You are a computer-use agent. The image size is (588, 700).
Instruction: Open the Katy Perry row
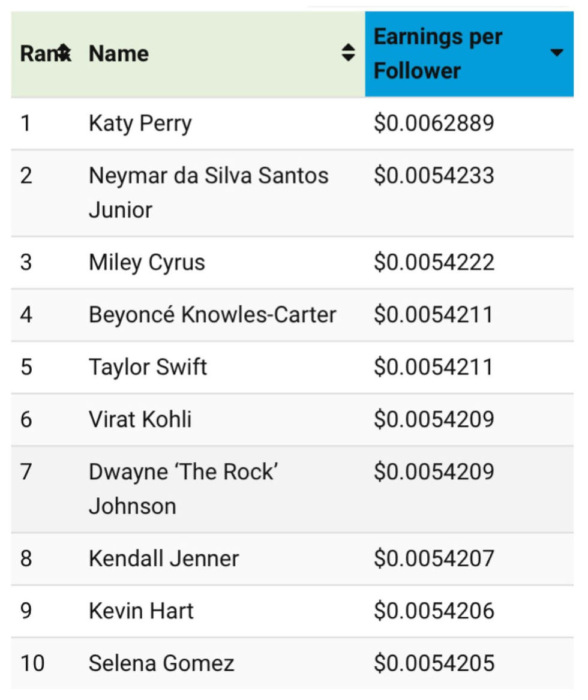(292, 124)
